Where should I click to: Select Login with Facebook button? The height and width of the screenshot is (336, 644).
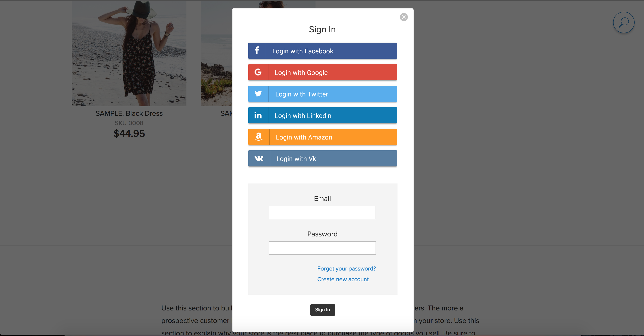click(x=322, y=51)
